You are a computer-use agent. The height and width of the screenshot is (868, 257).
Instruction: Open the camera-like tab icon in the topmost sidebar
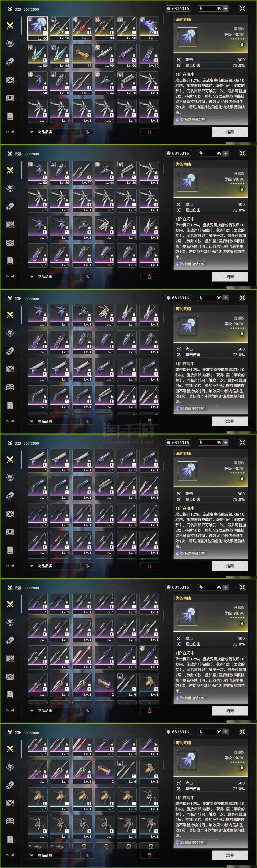pyautogui.click(x=10, y=80)
